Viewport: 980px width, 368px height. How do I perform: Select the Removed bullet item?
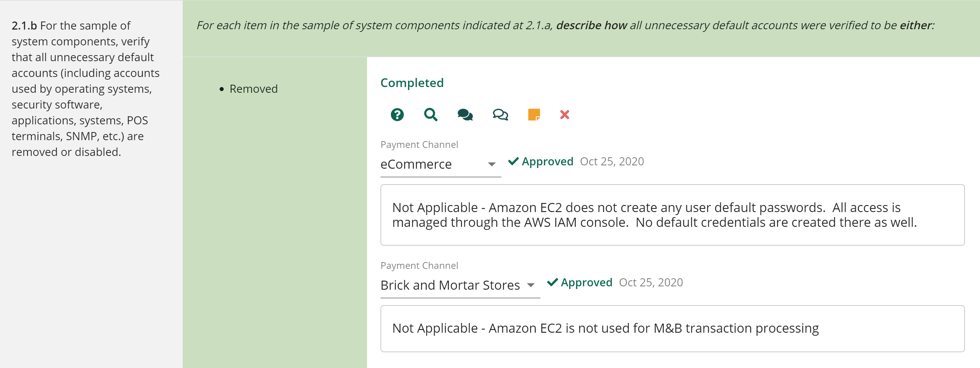coord(253,89)
